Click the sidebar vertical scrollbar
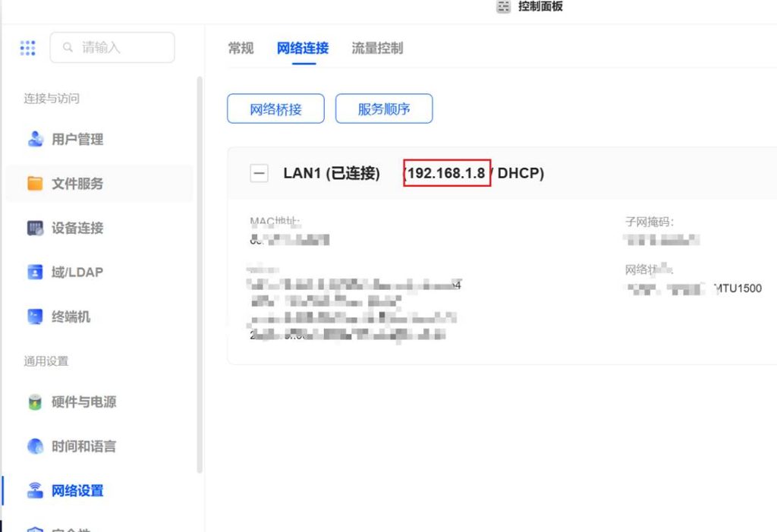The width and height of the screenshot is (777, 532). [200, 275]
